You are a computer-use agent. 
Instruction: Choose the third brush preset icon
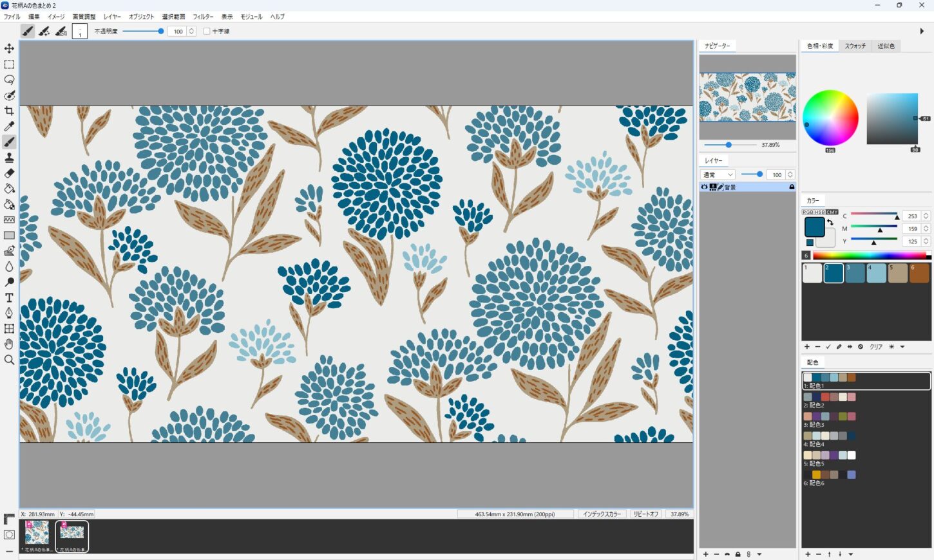tap(61, 31)
